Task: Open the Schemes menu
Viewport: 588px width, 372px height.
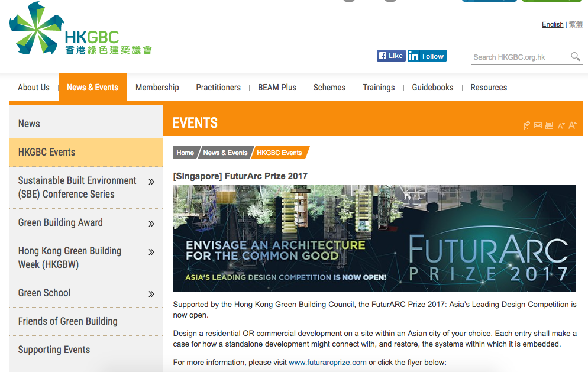Action: 329,88
